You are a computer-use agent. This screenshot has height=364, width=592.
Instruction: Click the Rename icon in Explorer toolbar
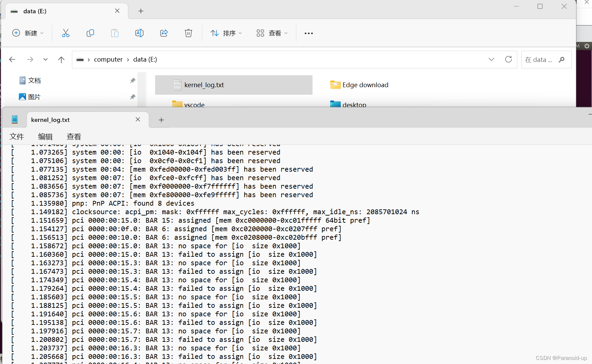click(x=139, y=33)
